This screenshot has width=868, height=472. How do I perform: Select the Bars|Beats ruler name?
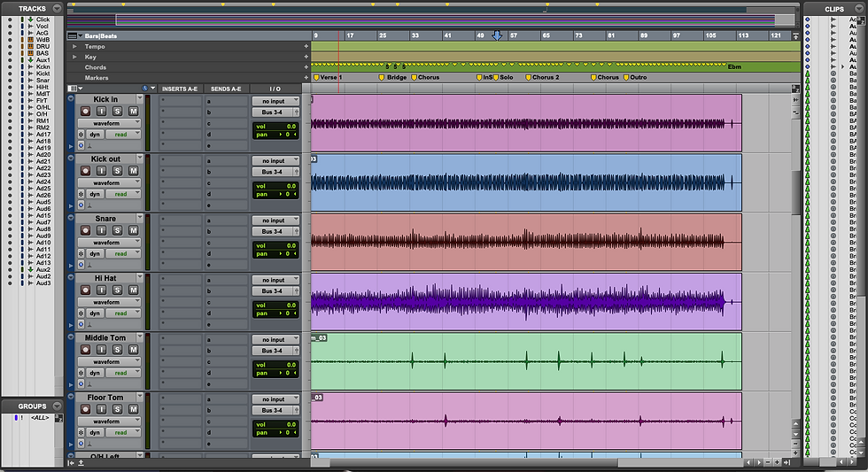(x=101, y=36)
